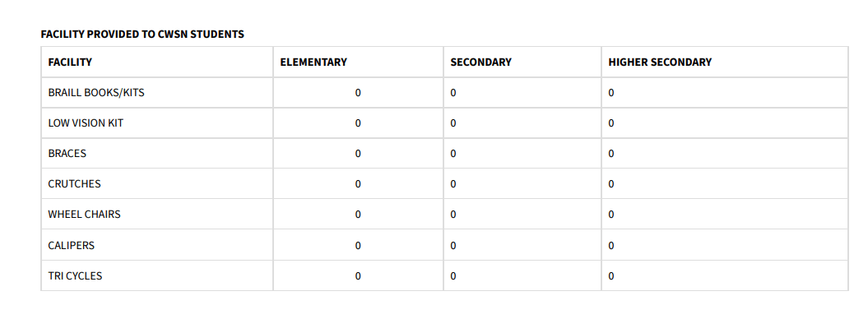Screen dimensions: 868x319
Task: Click the SECONDARY column header
Action: pos(481,62)
